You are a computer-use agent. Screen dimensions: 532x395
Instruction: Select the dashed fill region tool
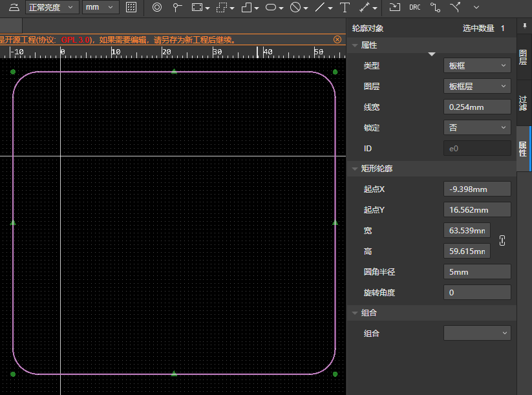222,7
